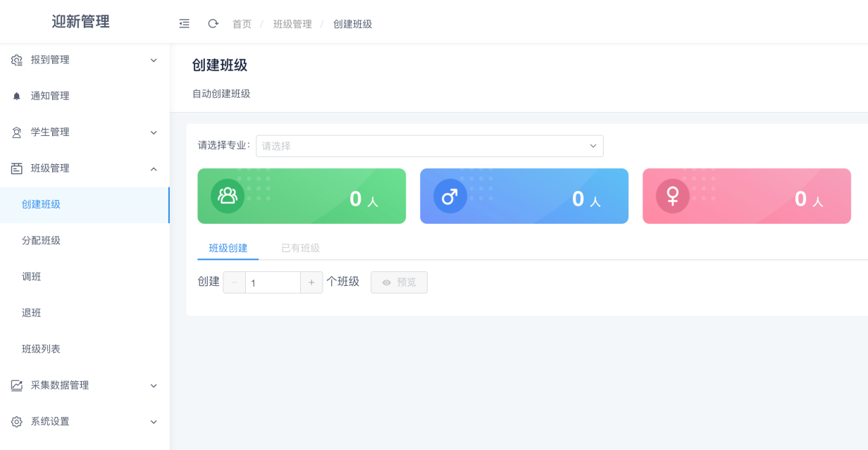Image resolution: width=868 pixels, height=450 pixels.
Task: Expand the 学生管理 menu chevron
Action: (153, 132)
